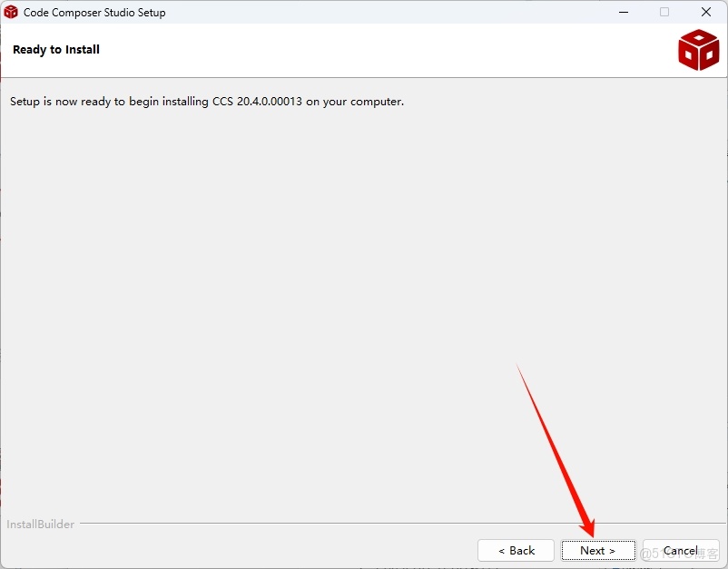Click the disabled maximize window button
Image resolution: width=728 pixels, height=569 pixels.
coord(664,12)
